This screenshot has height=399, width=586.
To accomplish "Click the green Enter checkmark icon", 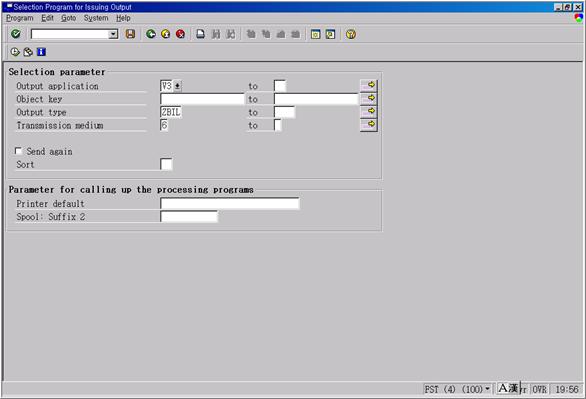I will [16, 34].
